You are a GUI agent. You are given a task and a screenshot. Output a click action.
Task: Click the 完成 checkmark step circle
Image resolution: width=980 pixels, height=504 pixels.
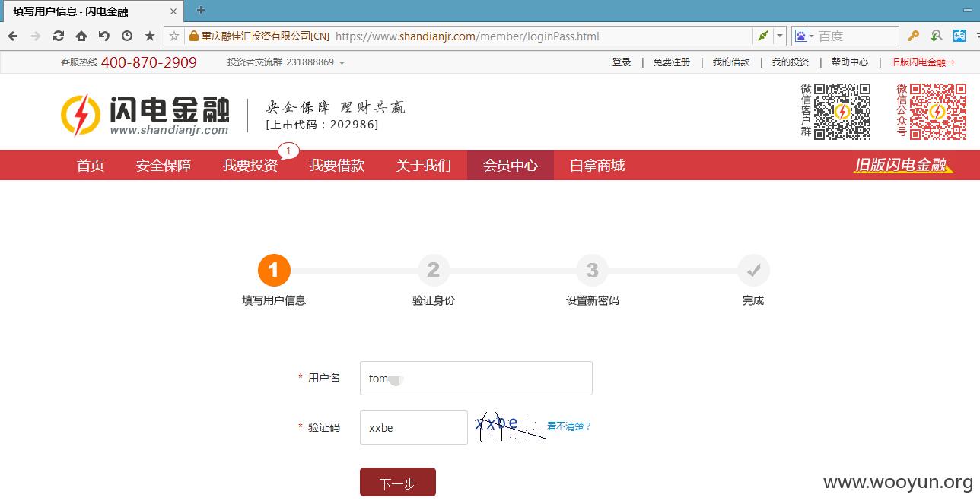click(753, 270)
